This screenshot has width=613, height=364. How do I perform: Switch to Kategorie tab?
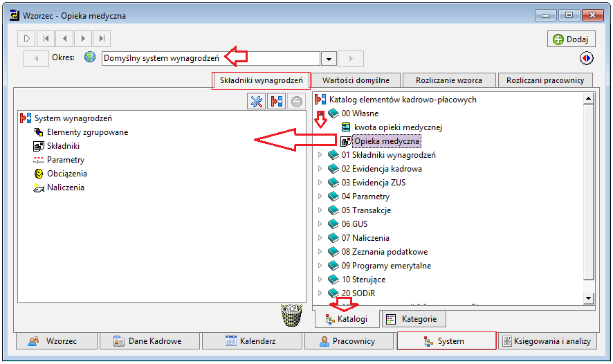(x=413, y=319)
